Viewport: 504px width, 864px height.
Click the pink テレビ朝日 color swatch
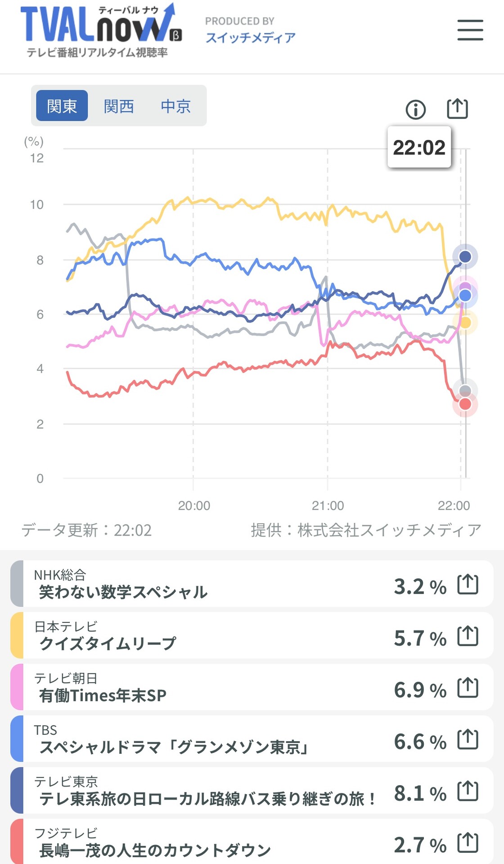click(x=17, y=687)
